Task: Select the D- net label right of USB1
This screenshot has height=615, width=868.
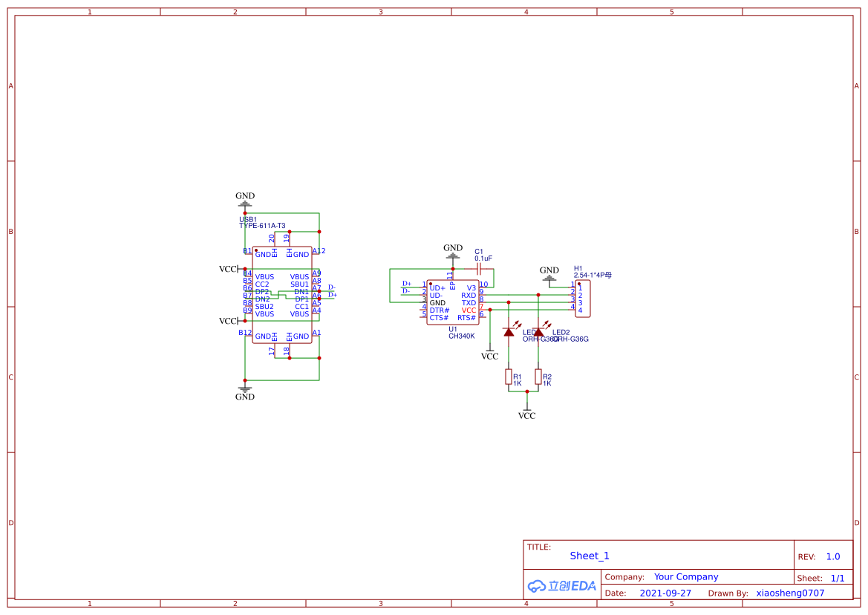Action: [x=331, y=287]
